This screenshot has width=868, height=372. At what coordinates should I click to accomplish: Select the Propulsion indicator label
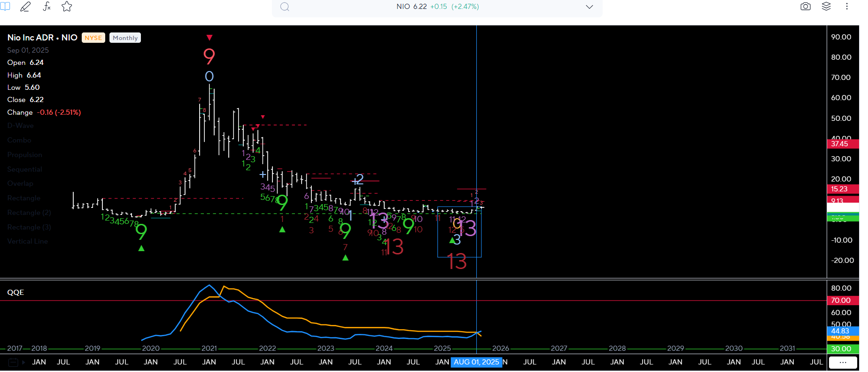(25, 155)
